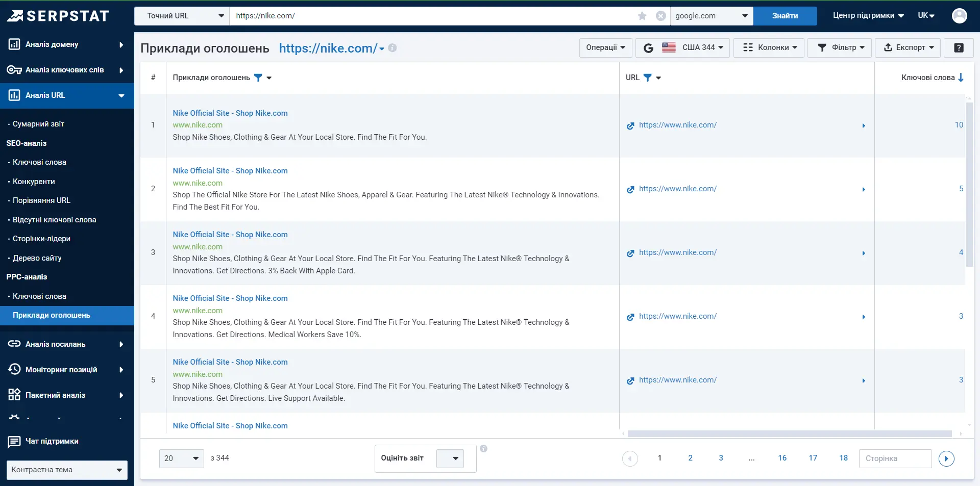The height and width of the screenshot is (486, 980).
Task: Click the info icon next to nike.com title
Action: point(392,48)
